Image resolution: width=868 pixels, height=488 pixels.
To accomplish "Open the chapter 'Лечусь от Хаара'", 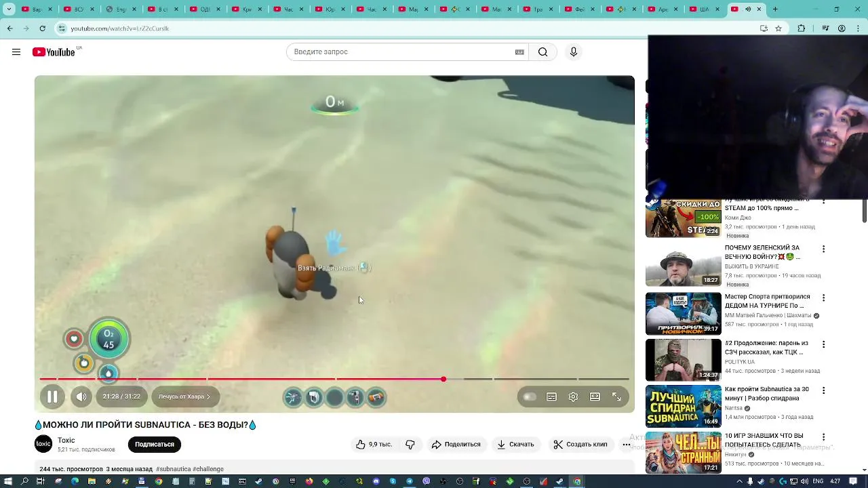I will pos(184,396).
